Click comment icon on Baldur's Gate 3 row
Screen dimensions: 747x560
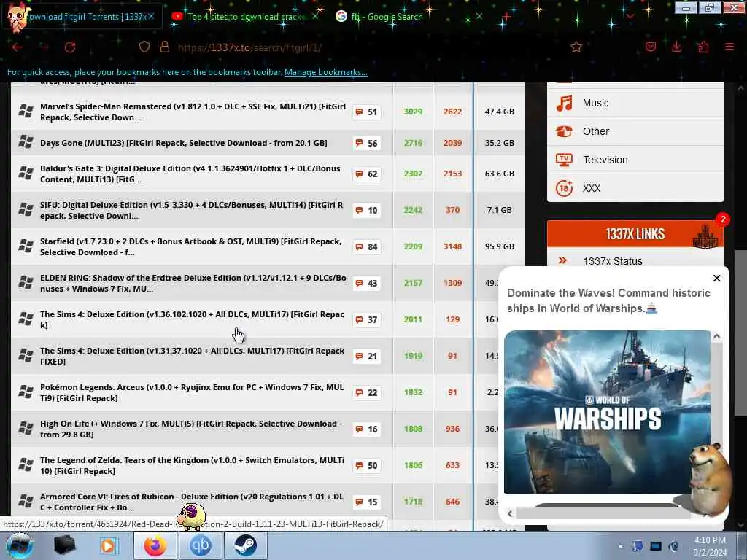[x=359, y=174]
